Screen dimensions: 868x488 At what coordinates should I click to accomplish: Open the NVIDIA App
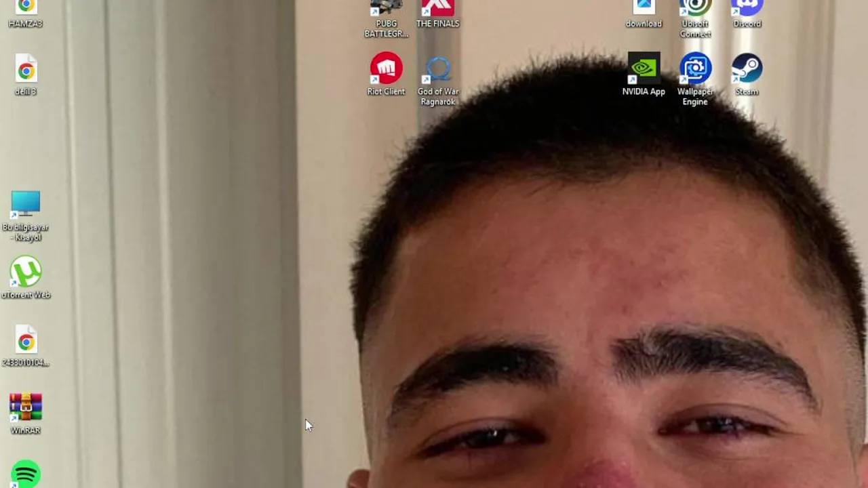coord(644,69)
